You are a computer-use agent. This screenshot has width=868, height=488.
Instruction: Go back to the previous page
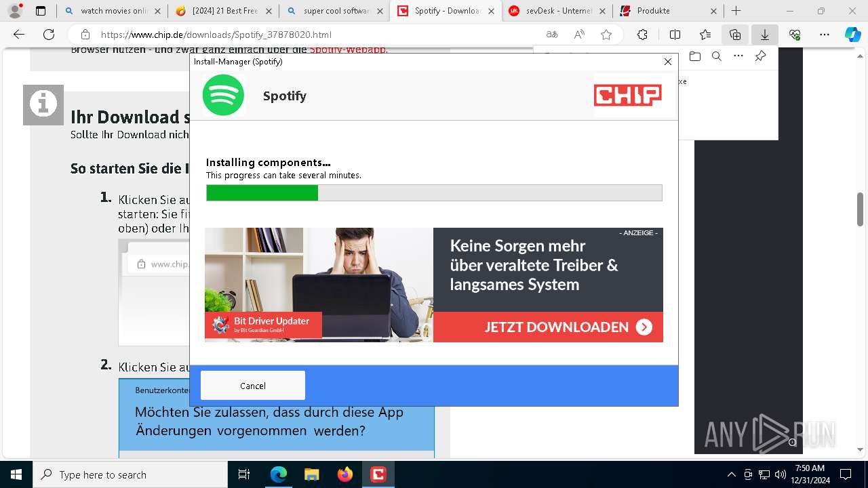19,35
